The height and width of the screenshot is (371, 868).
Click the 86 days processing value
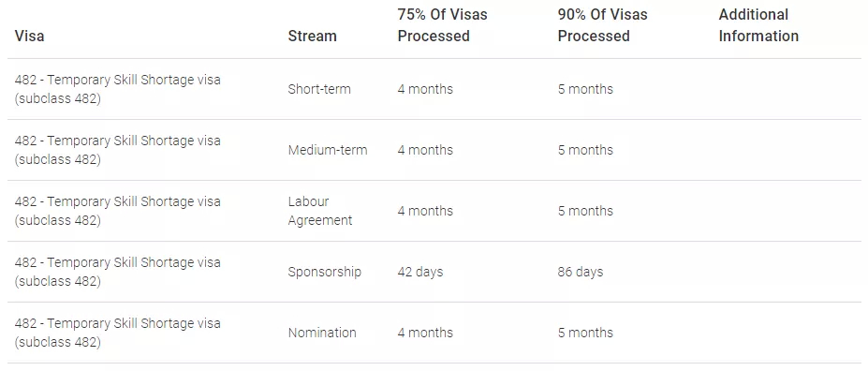581,272
